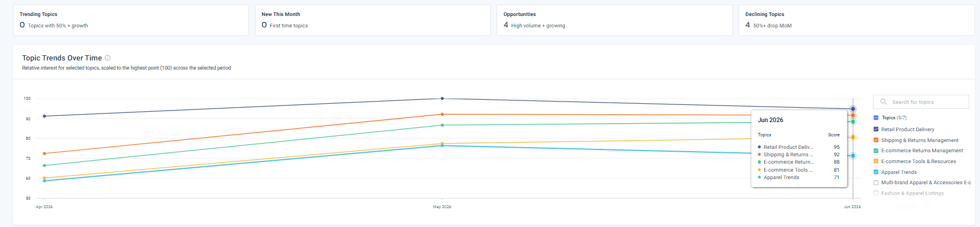Open the Declining Topics card
The width and height of the screenshot is (980, 227).
click(857, 20)
